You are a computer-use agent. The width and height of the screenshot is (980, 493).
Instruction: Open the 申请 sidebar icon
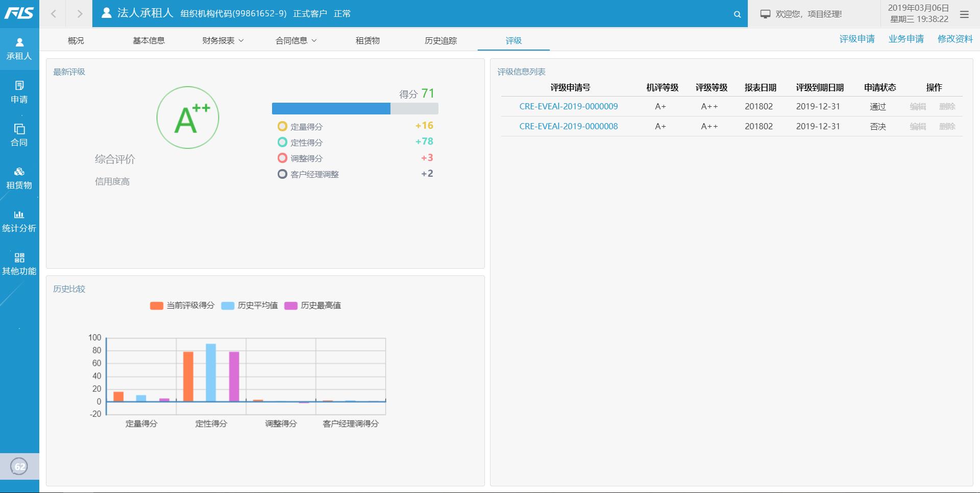click(x=19, y=86)
